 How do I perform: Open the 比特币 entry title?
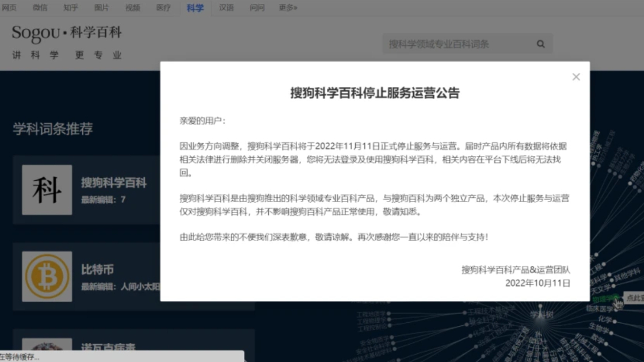(97, 269)
